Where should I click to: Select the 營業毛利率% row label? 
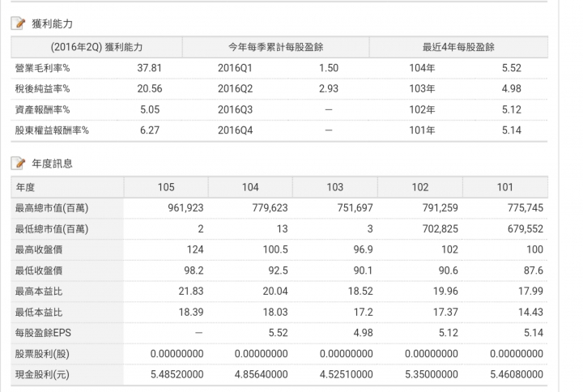(x=42, y=68)
